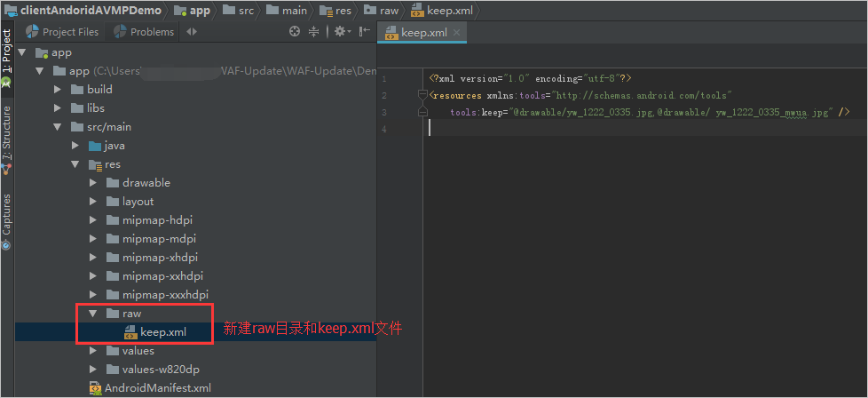Expand the mipmap-xhdpi folder arrow
Screen dimensions: 868x398
(92, 258)
